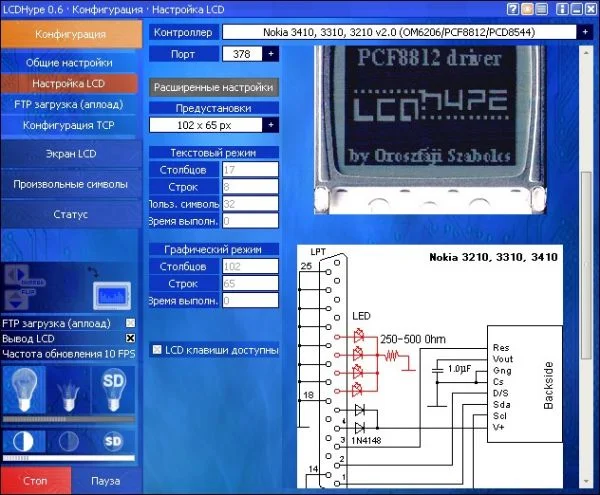The height and width of the screenshot is (495, 600).
Task: Select Настройка LCD menu item
Action: pos(69,83)
